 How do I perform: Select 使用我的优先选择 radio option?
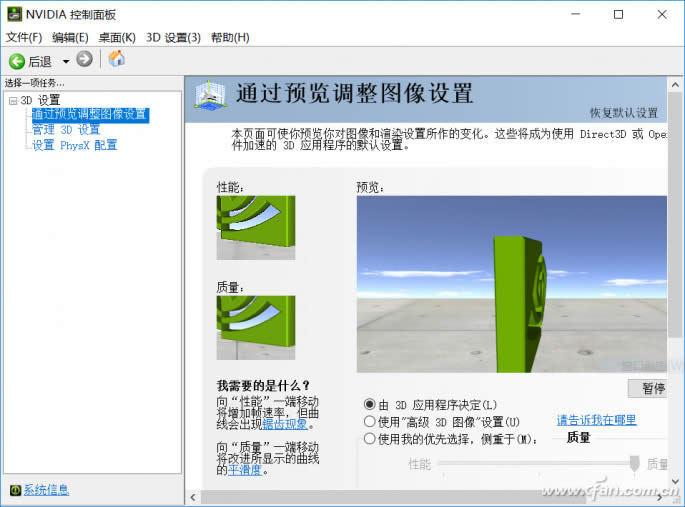(x=370, y=438)
